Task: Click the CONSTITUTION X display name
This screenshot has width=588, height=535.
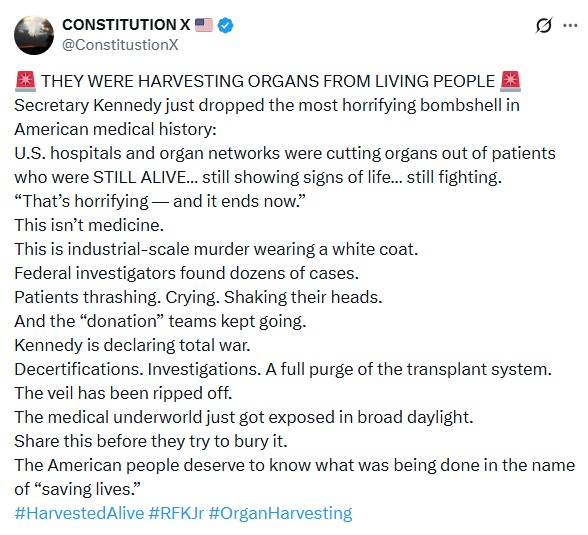Action: [126, 25]
